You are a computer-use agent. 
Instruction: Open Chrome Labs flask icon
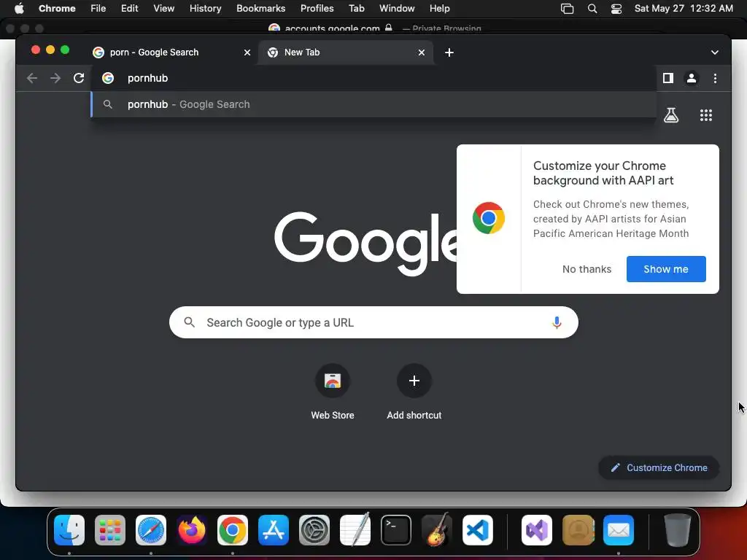pos(671,114)
